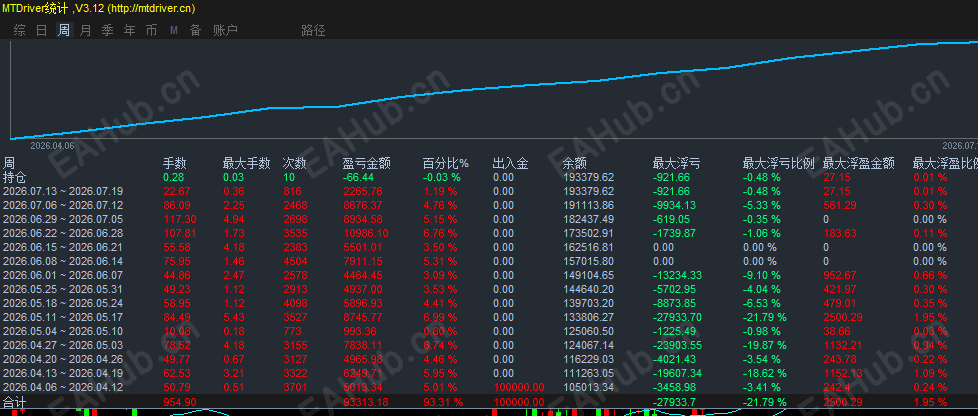Viewport: 978px width, 416px height.
Task: Select week row 2026.06.08 ~ 2026.06.14
Action: [x=63, y=261]
